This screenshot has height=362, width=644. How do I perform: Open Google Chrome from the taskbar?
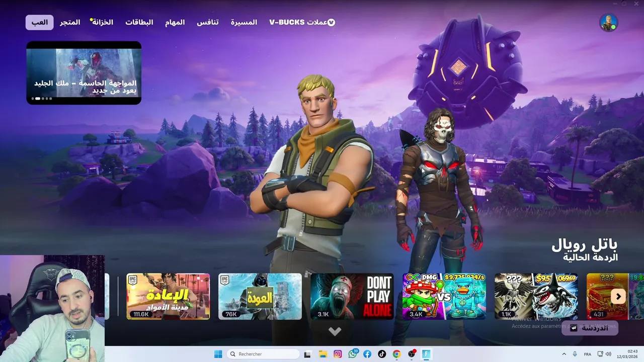click(x=397, y=354)
